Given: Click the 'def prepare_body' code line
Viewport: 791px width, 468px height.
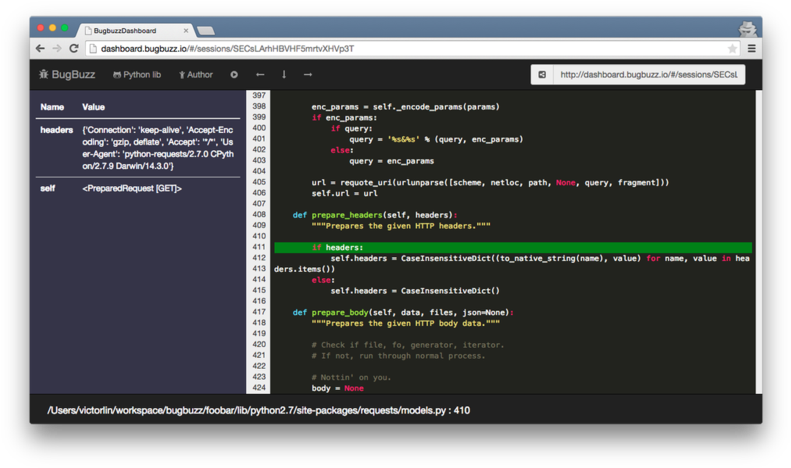Looking at the screenshot, I should point(403,312).
